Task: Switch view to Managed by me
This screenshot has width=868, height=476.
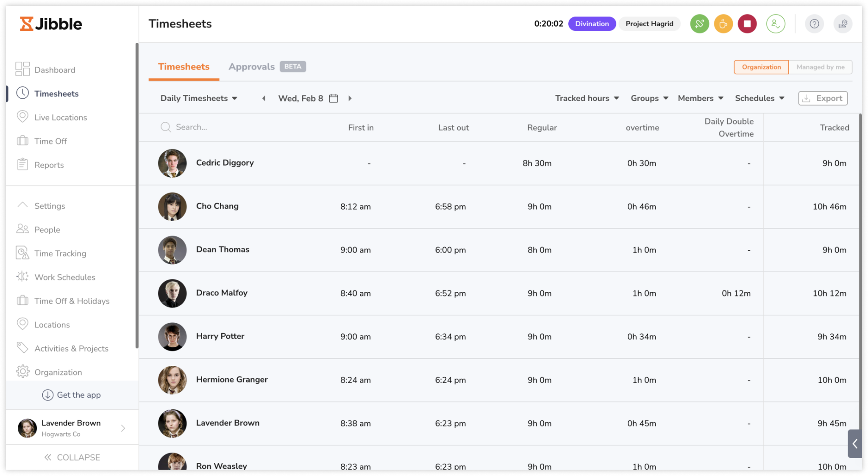Action: tap(820, 67)
